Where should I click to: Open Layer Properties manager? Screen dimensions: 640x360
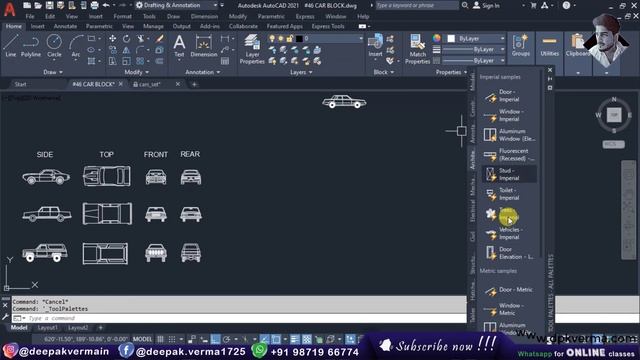coord(252,49)
